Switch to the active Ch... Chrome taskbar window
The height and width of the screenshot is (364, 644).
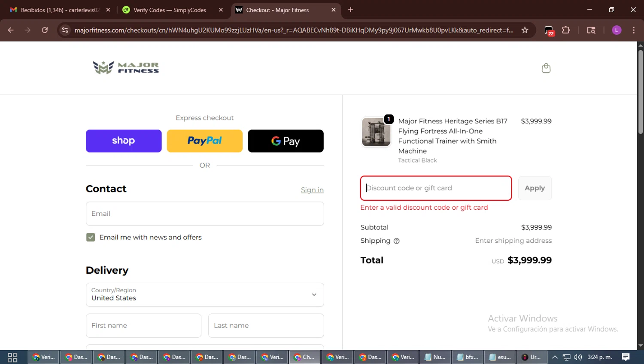click(x=304, y=357)
